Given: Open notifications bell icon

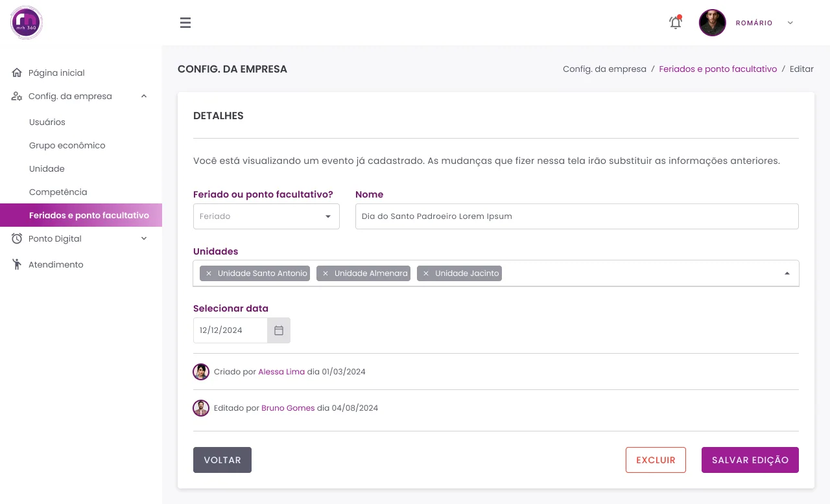Looking at the screenshot, I should pos(676,23).
